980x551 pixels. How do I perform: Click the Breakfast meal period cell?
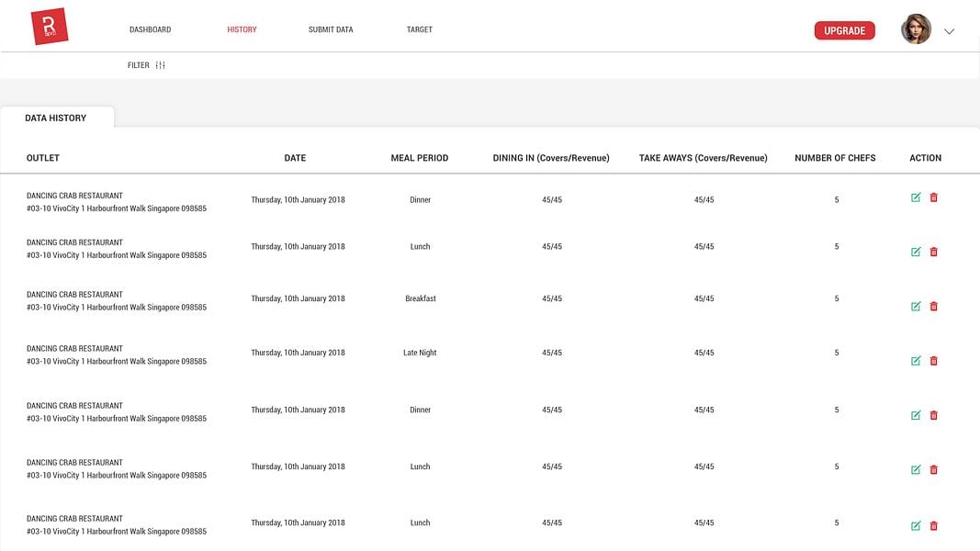click(420, 298)
